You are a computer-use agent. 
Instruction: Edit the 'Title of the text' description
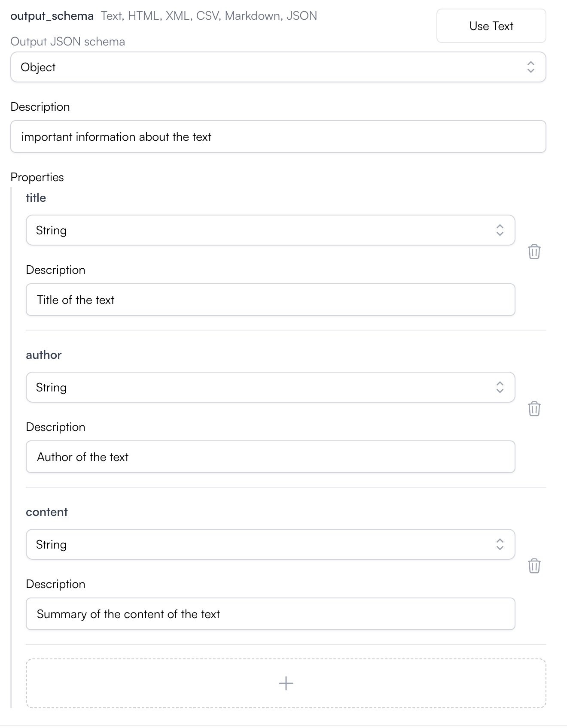coord(271,300)
